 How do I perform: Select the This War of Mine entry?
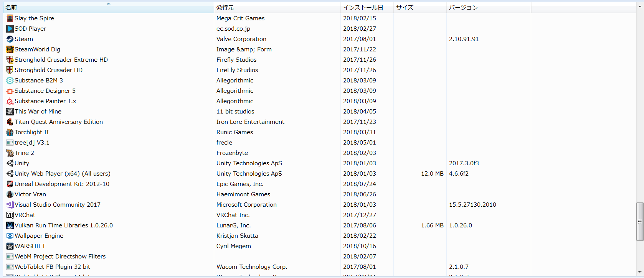(38, 112)
